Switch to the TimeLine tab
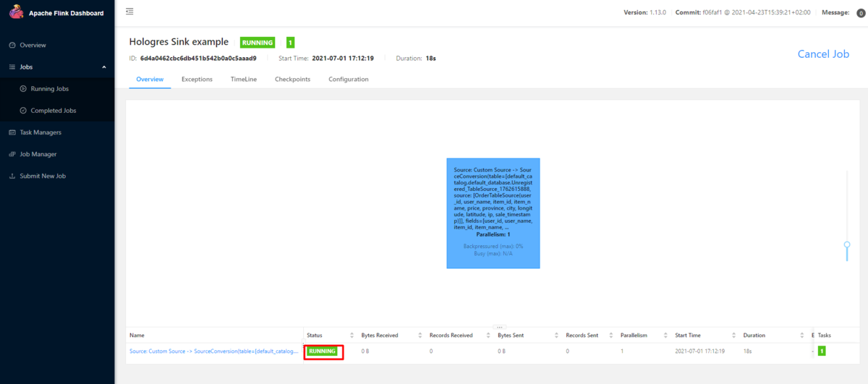This screenshot has width=868, height=384. click(x=244, y=79)
